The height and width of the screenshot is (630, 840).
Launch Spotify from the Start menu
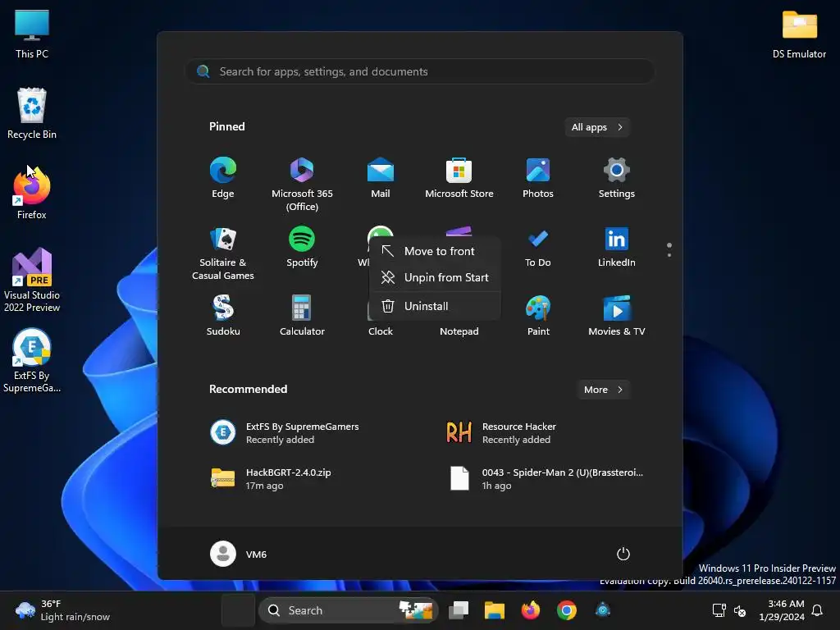point(302,247)
